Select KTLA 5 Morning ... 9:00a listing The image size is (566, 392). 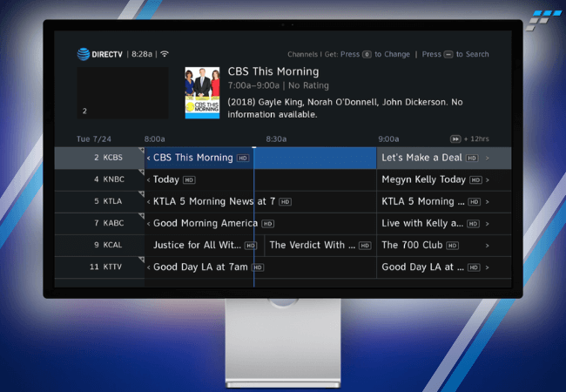tap(444, 201)
